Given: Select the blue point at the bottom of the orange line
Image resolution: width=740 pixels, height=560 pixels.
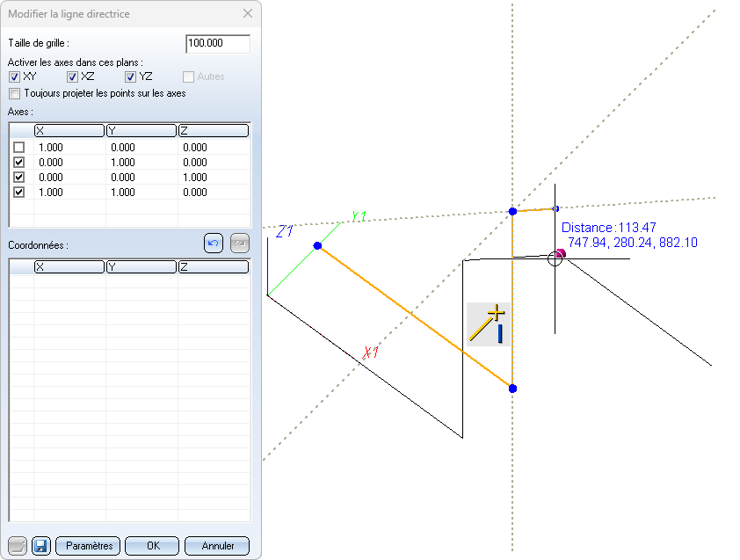Looking at the screenshot, I should (x=512, y=388).
